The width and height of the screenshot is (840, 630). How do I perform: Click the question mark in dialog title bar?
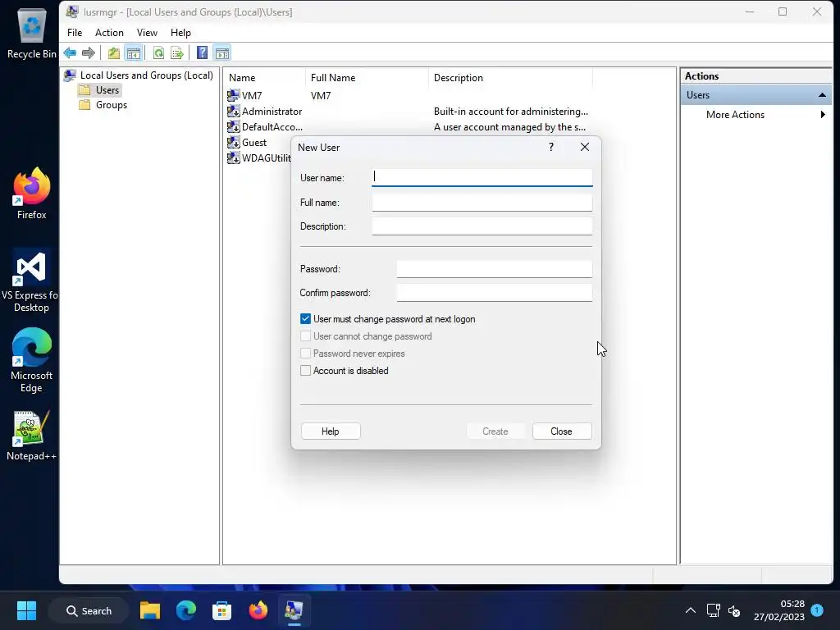pos(551,147)
